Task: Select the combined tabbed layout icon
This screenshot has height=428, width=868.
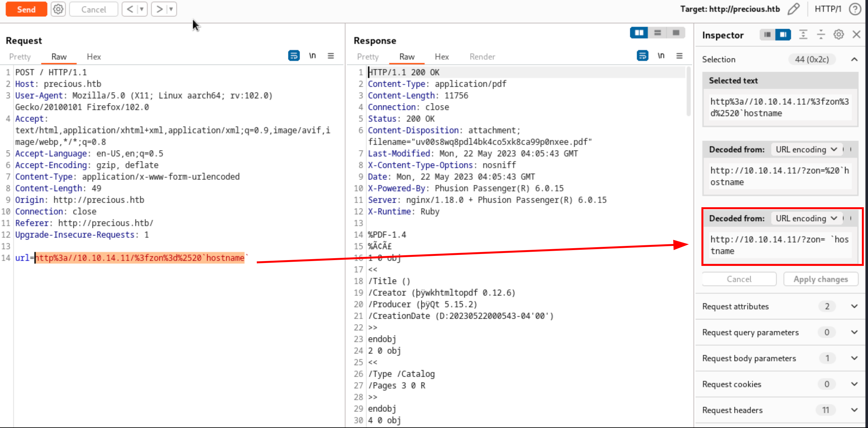Action: pos(676,33)
